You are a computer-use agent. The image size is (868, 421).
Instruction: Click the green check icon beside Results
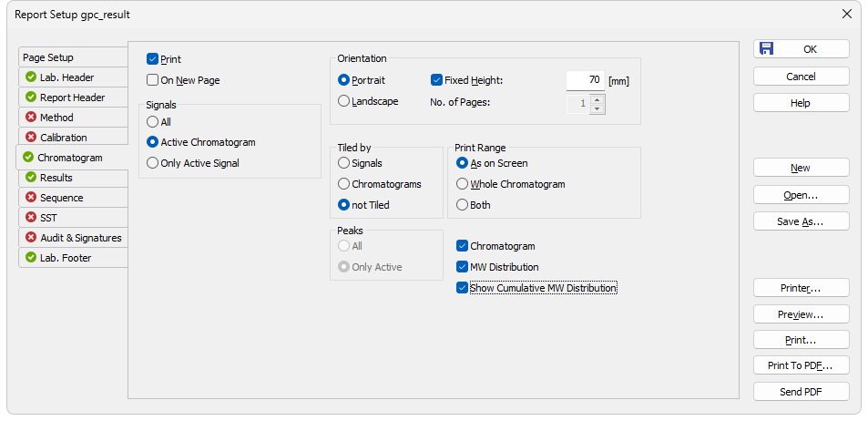coord(31,178)
